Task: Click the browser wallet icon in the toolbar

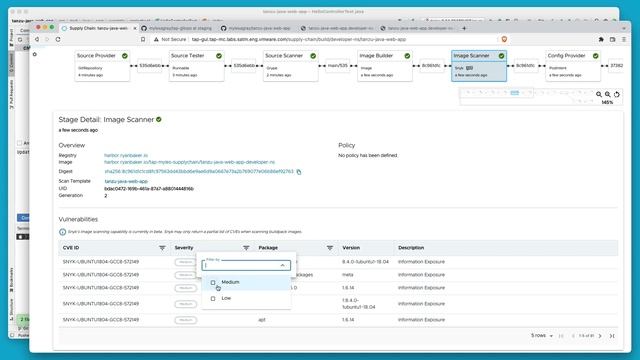Action: (612, 39)
